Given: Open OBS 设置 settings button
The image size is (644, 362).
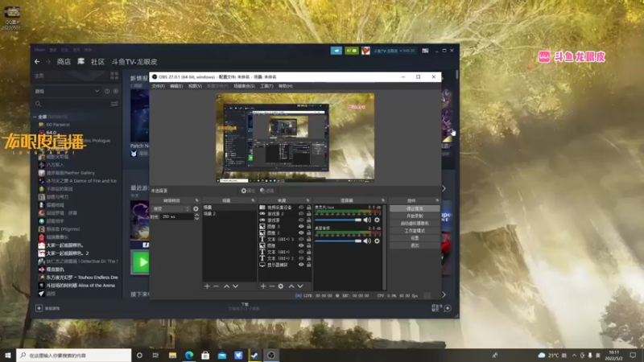Looking at the screenshot, I should (415, 238).
